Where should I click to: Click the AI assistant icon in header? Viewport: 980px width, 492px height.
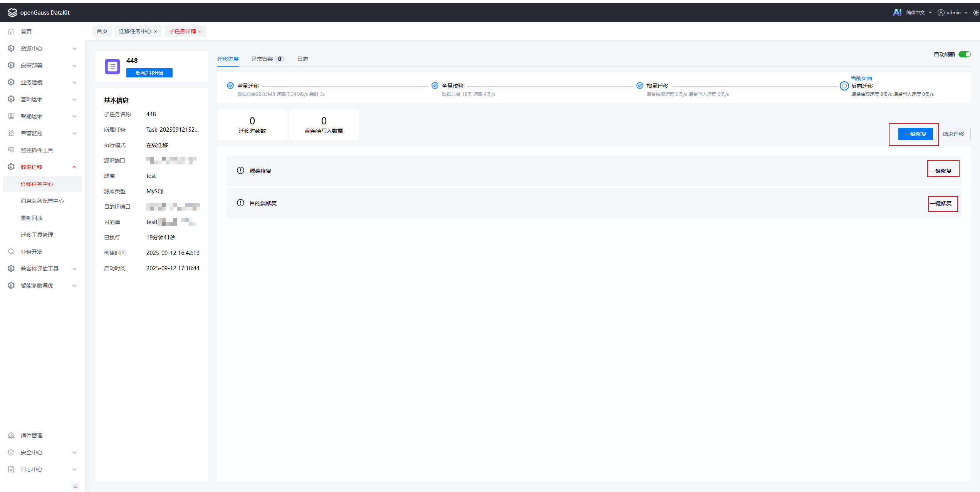897,12
